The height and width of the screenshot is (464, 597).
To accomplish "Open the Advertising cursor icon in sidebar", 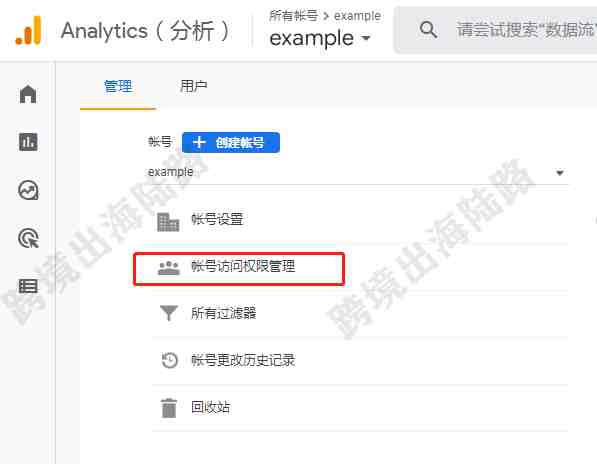I will 28,238.
